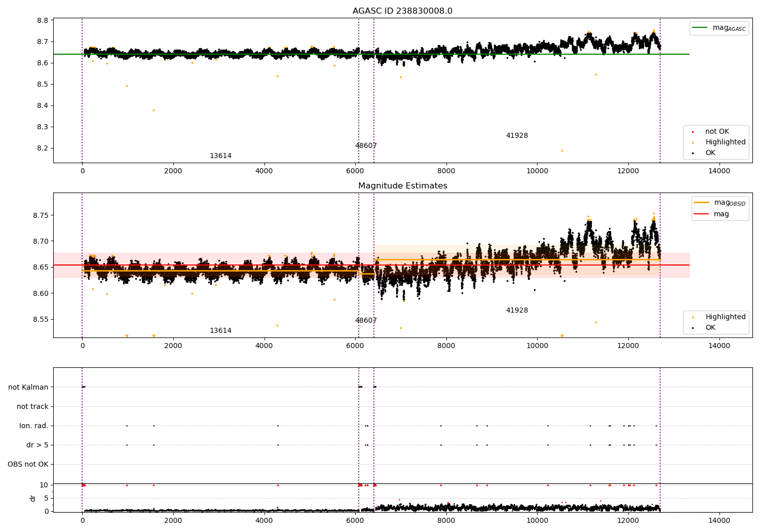Click the orange mag OBSID legend line
Image resolution: width=760 pixels, height=532 pixels.
[701, 203]
